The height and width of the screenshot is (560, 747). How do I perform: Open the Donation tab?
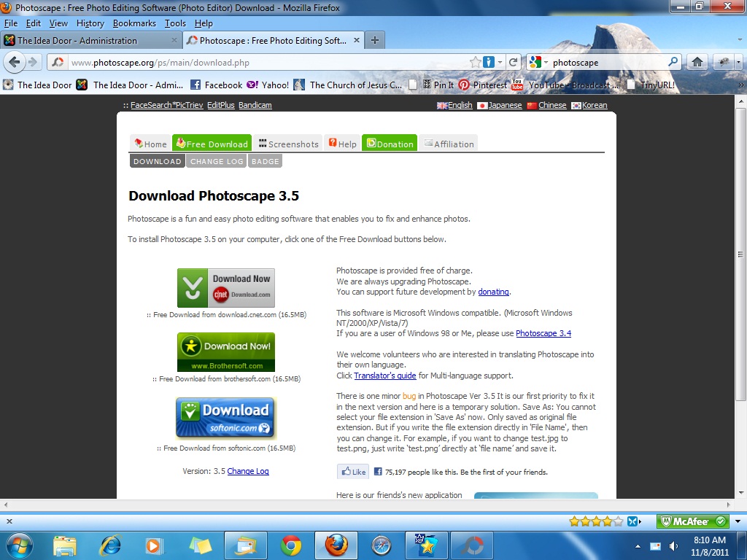tap(390, 144)
